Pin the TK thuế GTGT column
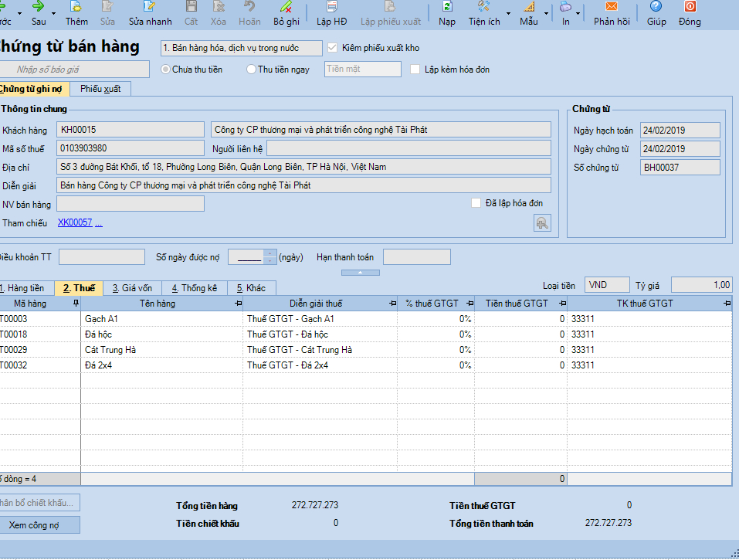The image size is (739, 560). [727, 304]
